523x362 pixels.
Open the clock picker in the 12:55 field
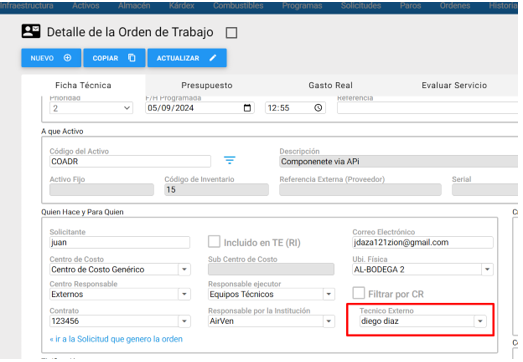[x=318, y=108]
